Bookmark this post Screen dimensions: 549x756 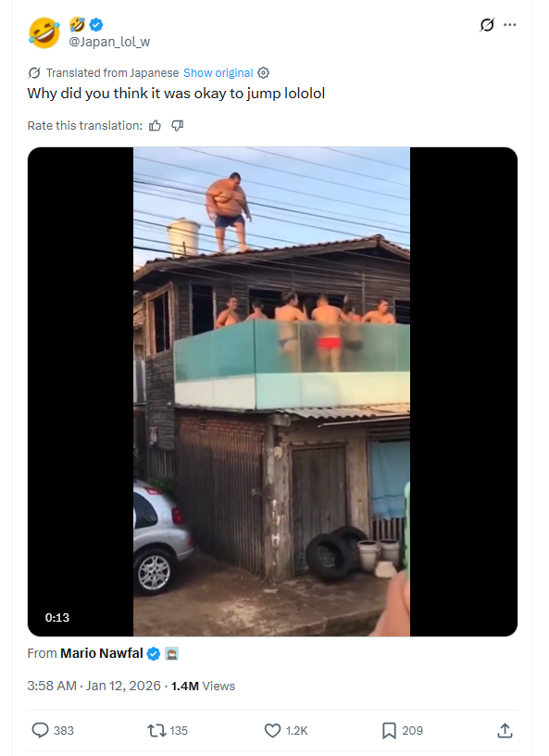[389, 730]
